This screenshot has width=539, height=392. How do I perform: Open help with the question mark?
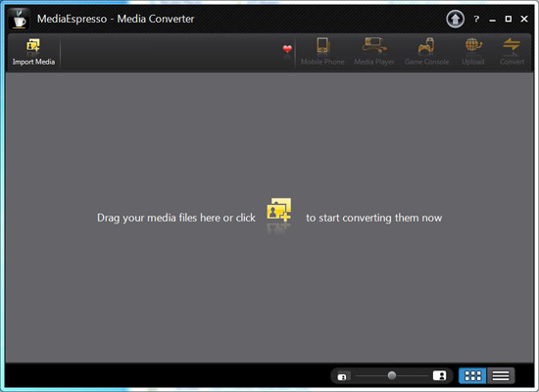click(x=476, y=20)
